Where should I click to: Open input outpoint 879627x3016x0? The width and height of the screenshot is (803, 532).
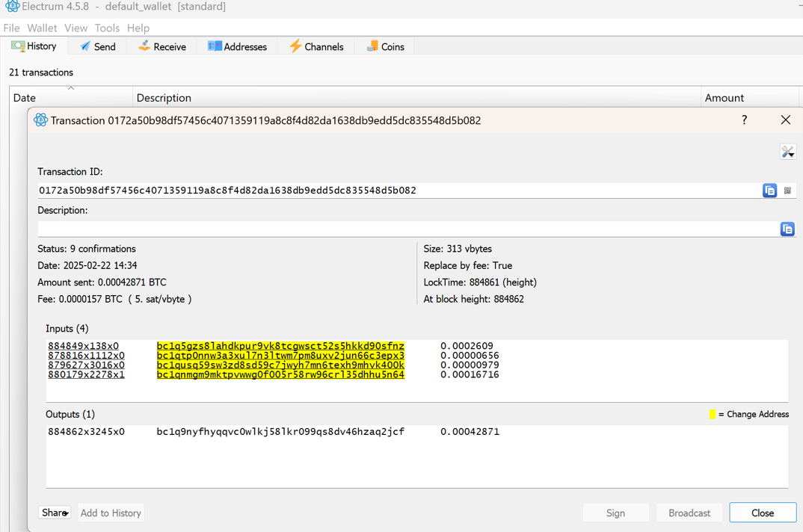point(86,365)
